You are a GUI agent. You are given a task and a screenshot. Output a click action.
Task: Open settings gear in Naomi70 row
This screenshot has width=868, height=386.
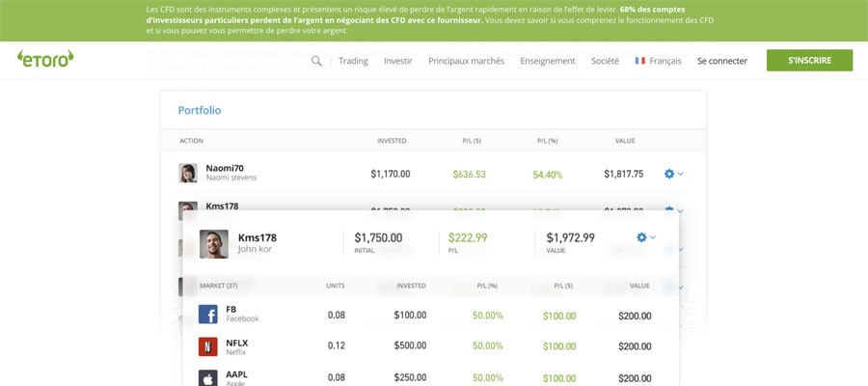(668, 174)
